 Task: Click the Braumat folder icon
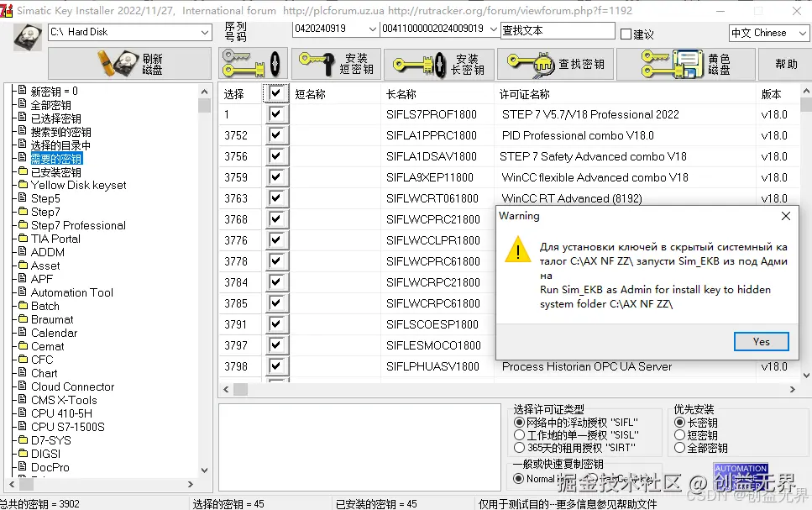pyautogui.click(x=23, y=318)
